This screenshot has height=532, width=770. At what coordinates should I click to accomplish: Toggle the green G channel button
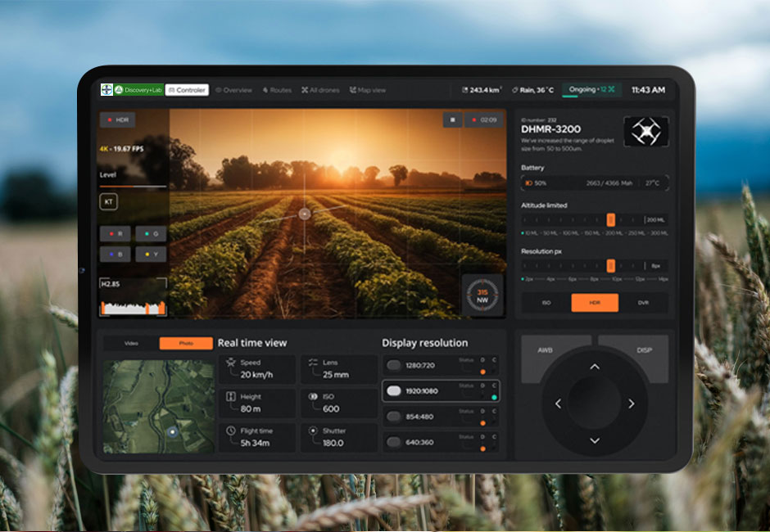point(151,233)
